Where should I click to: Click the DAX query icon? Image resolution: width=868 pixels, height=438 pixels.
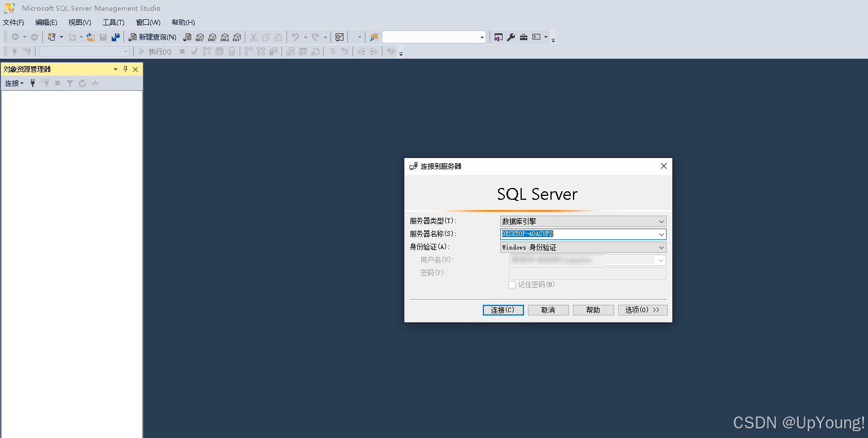pos(237,37)
